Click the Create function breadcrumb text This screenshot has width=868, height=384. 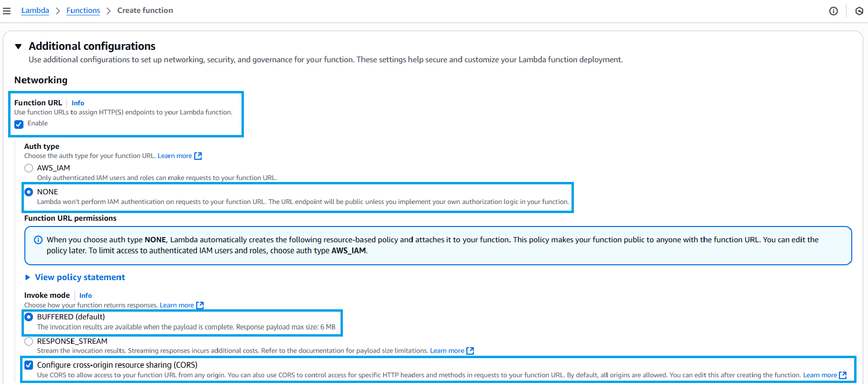pos(145,11)
